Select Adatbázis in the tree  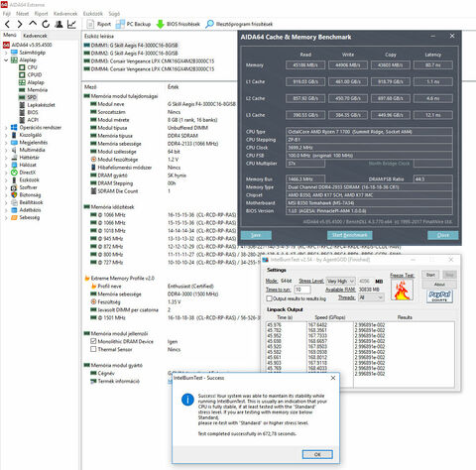26,210
